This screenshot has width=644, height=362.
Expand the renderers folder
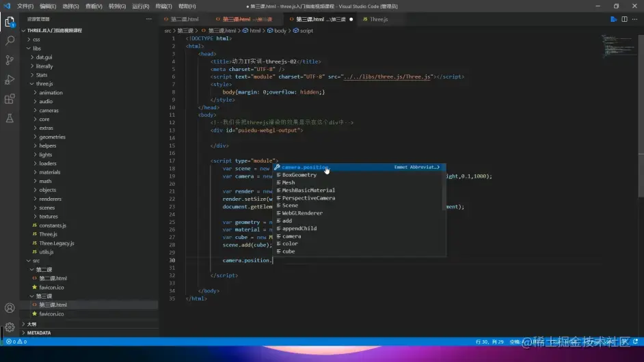pyautogui.click(x=50, y=199)
